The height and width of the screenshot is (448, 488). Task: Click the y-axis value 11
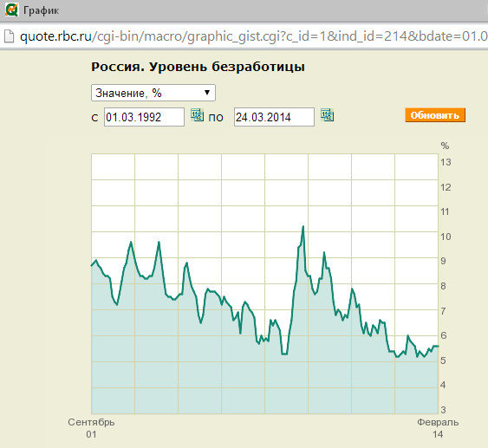coord(445,211)
